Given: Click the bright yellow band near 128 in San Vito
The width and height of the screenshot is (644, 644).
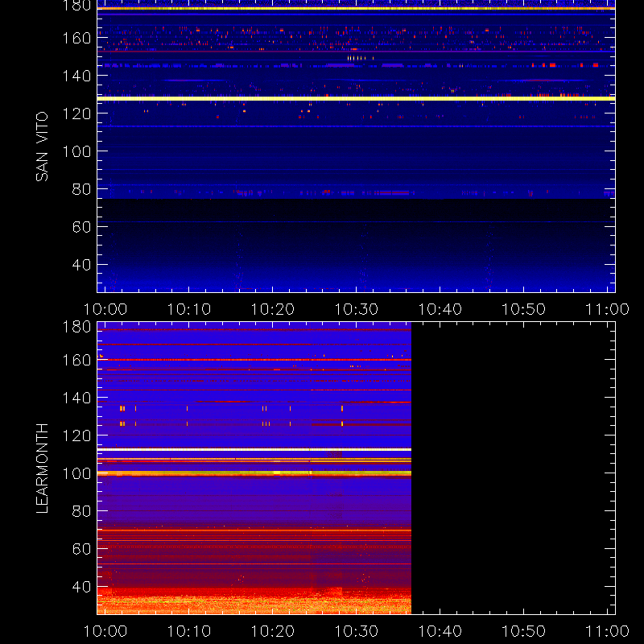Looking at the screenshot, I should [x=356, y=98].
